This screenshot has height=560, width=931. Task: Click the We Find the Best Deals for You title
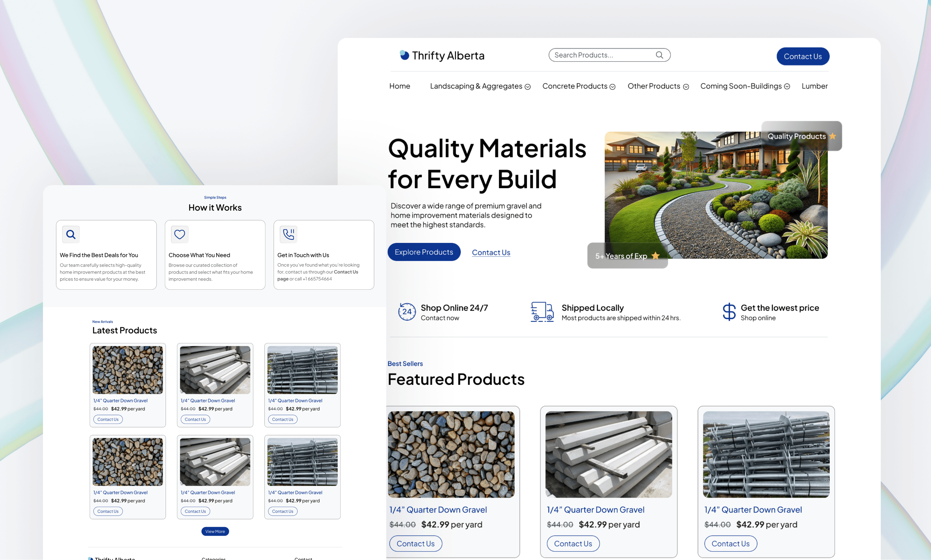tap(99, 255)
